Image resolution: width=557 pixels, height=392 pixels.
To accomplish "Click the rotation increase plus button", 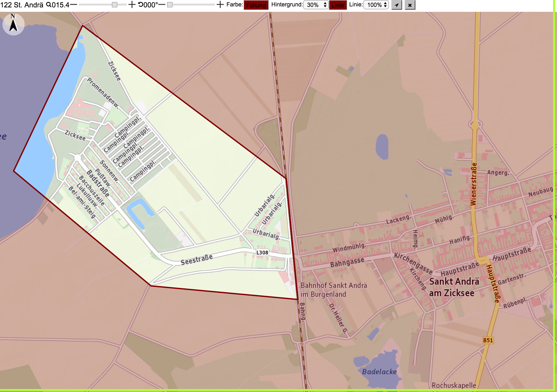I will click(220, 5).
